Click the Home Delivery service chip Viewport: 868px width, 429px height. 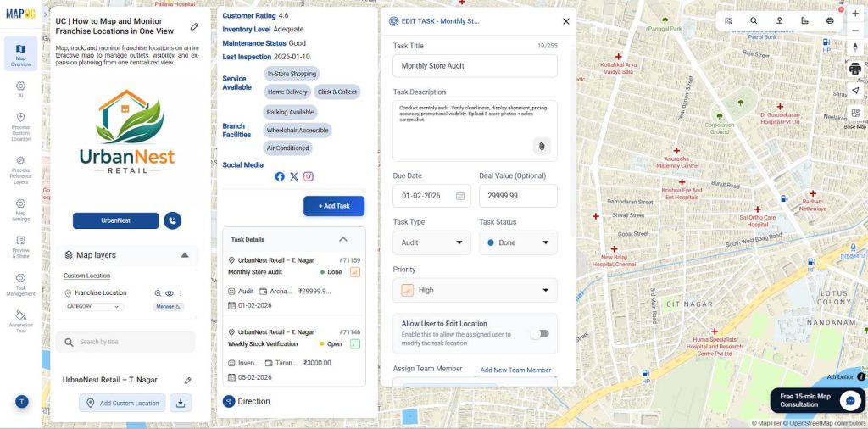[287, 92]
